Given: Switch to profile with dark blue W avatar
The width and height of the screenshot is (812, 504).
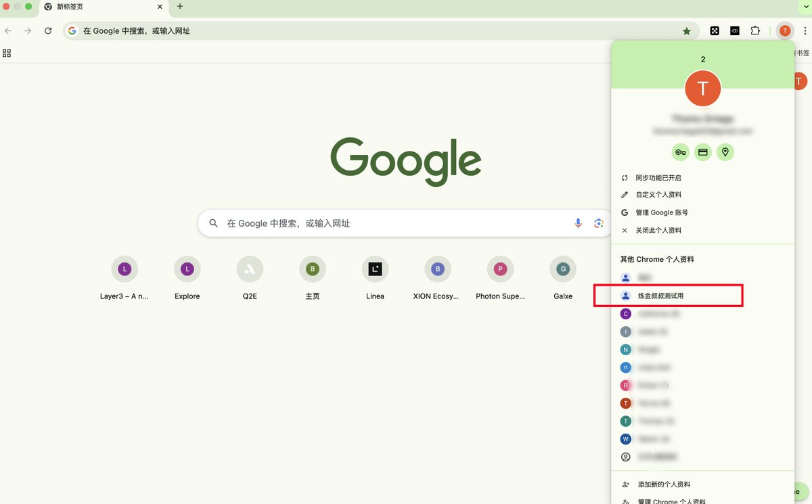Looking at the screenshot, I should pyautogui.click(x=703, y=439).
